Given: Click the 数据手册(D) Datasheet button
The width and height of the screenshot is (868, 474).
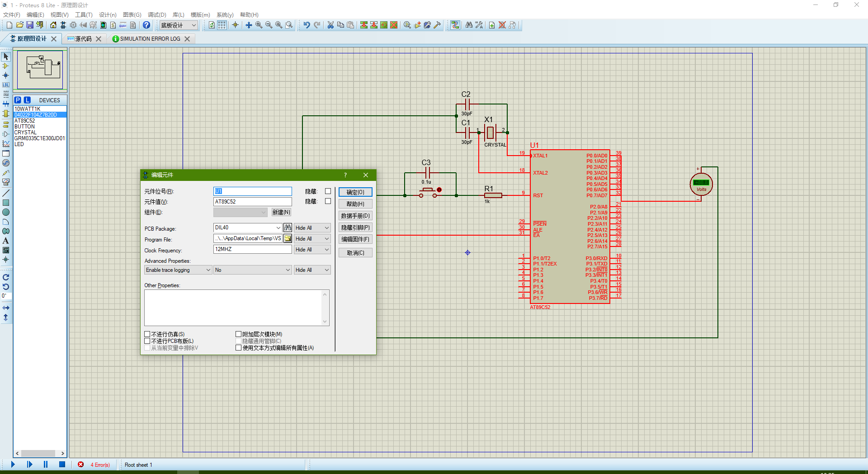Looking at the screenshot, I should pos(355,216).
